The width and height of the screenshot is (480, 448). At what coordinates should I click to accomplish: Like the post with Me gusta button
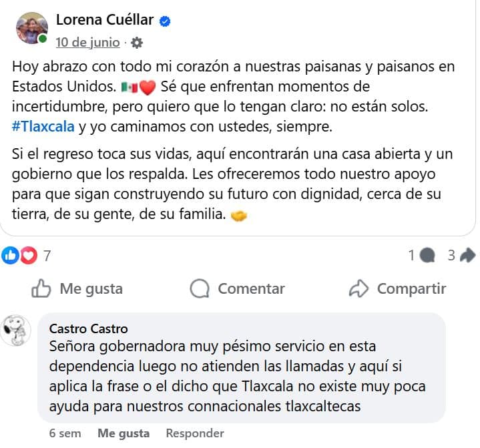(x=77, y=288)
